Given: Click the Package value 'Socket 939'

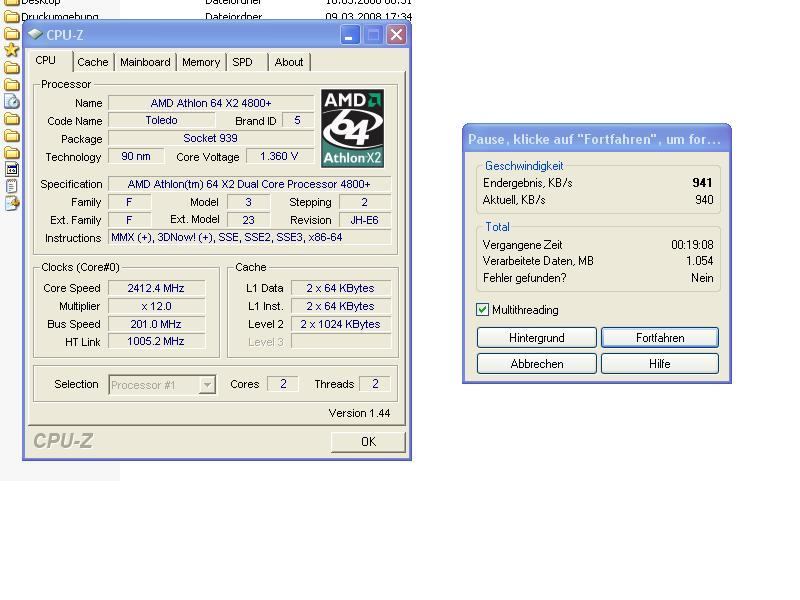Looking at the screenshot, I should pyautogui.click(x=211, y=138).
